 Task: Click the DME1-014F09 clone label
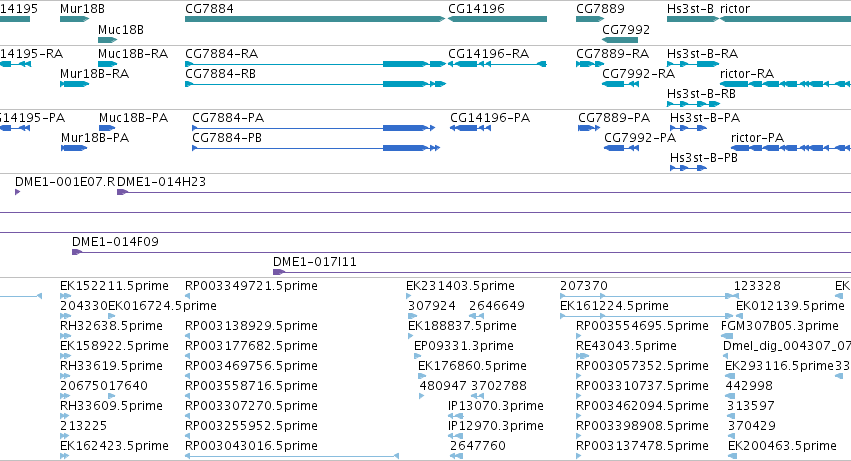pos(116,242)
